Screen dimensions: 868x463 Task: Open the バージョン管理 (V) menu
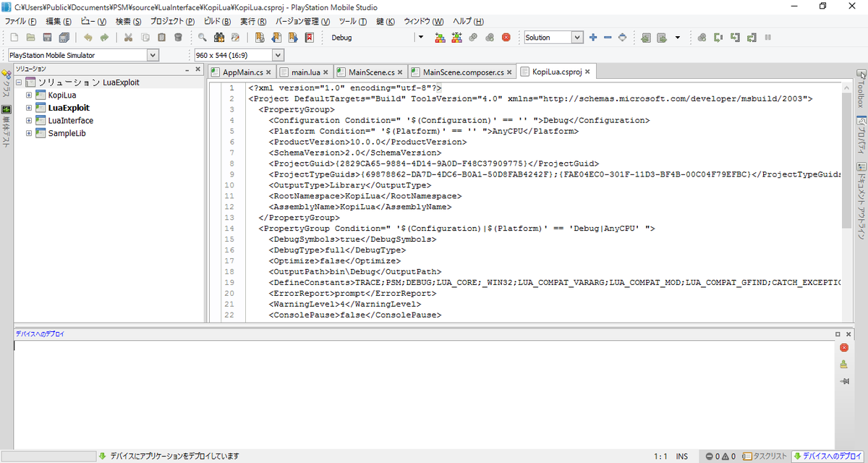coord(303,22)
